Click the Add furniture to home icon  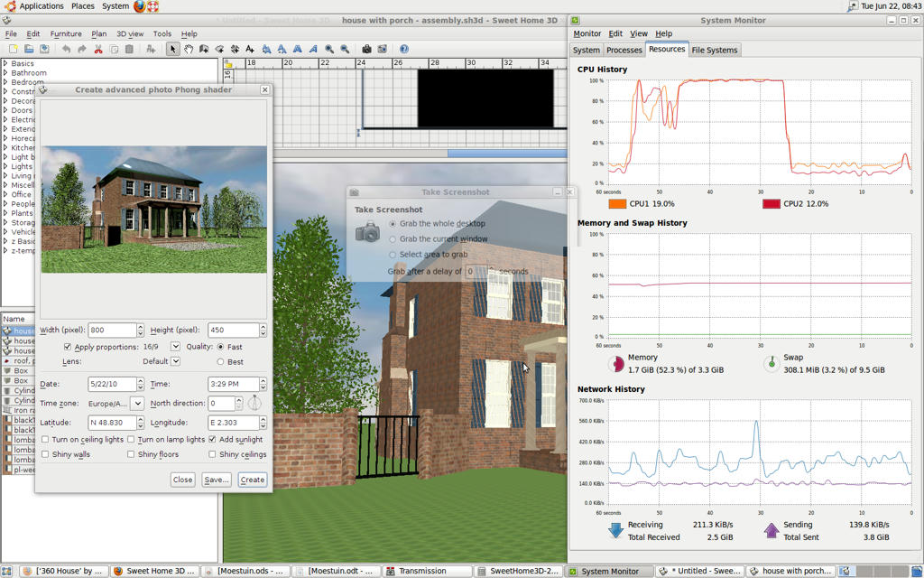click(151, 49)
